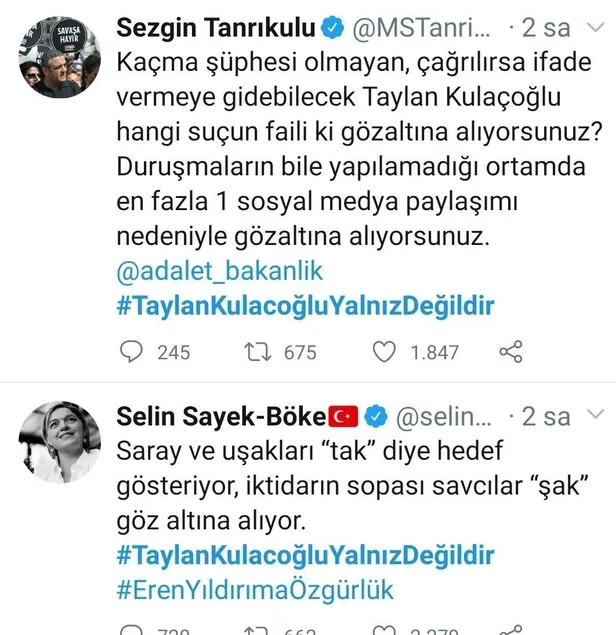
Task: Retweet Selin Sayek-Böke's tweet
Action: pos(258,631)
